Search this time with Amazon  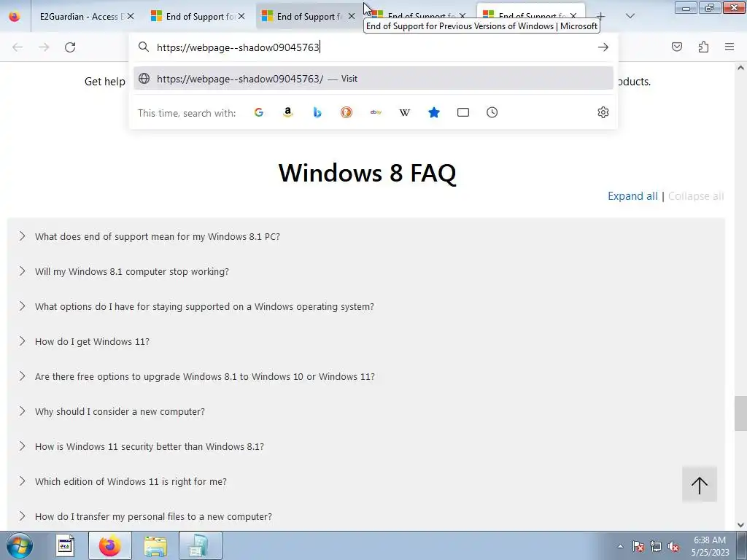coord(287,112)
